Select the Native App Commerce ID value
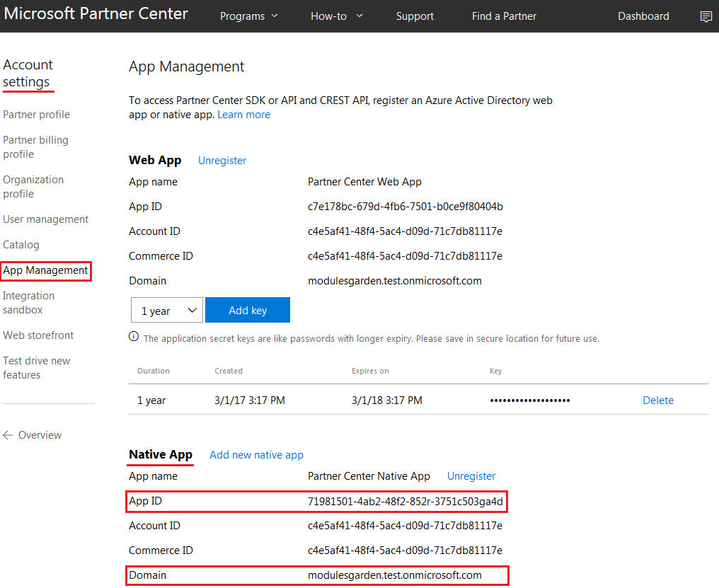The height and width of the screenshot is (588, 719). [x=405, y=550]
